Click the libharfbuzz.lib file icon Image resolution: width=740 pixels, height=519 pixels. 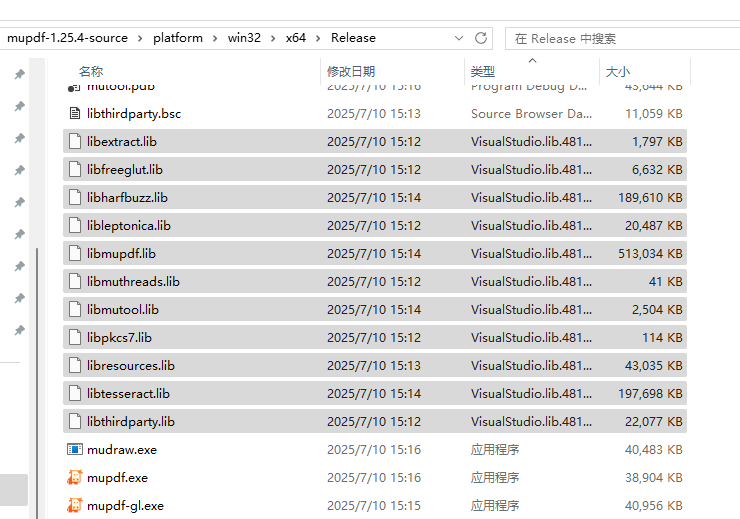click(75, 197)
